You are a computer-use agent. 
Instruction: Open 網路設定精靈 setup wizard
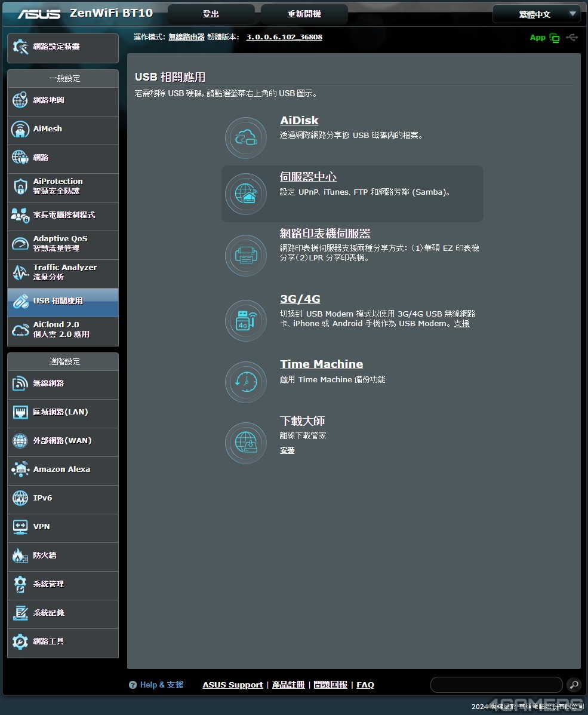point(63,47)
